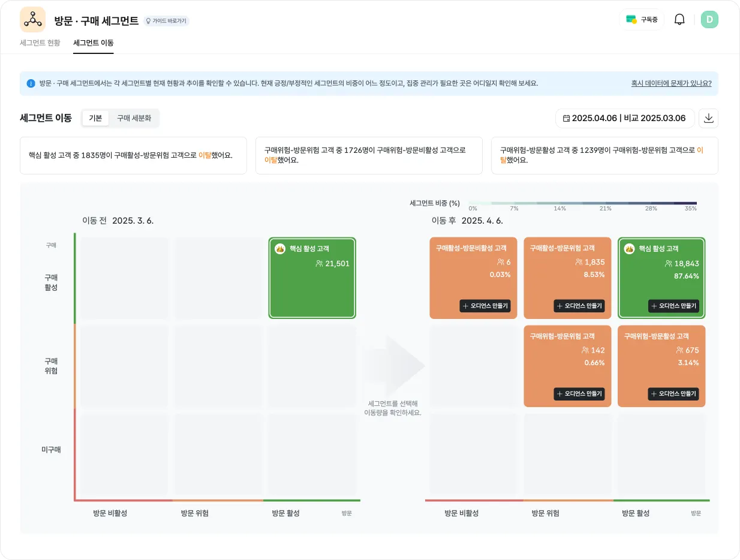Click the 세그먼트 비중 color gradient legend
The height and width of the screenshot is (560, 740).
582,203
